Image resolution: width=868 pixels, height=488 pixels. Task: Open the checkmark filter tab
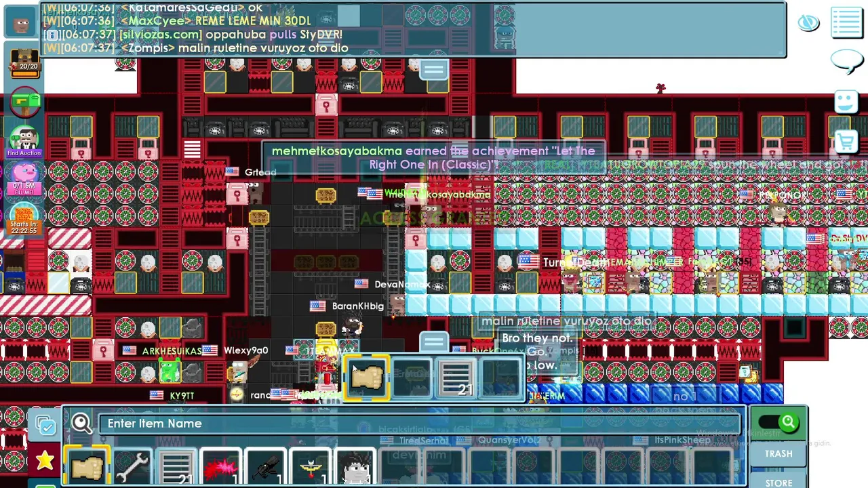45,425
